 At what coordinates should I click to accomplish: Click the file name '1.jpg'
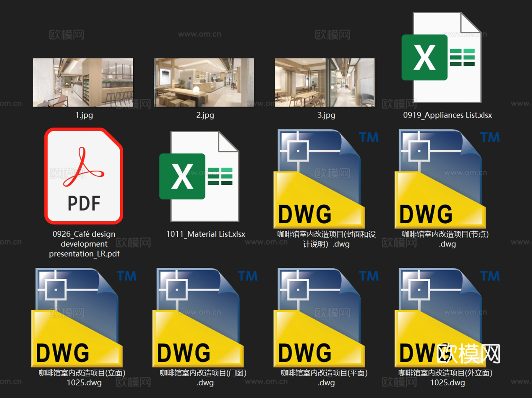(x=84, y=115)
